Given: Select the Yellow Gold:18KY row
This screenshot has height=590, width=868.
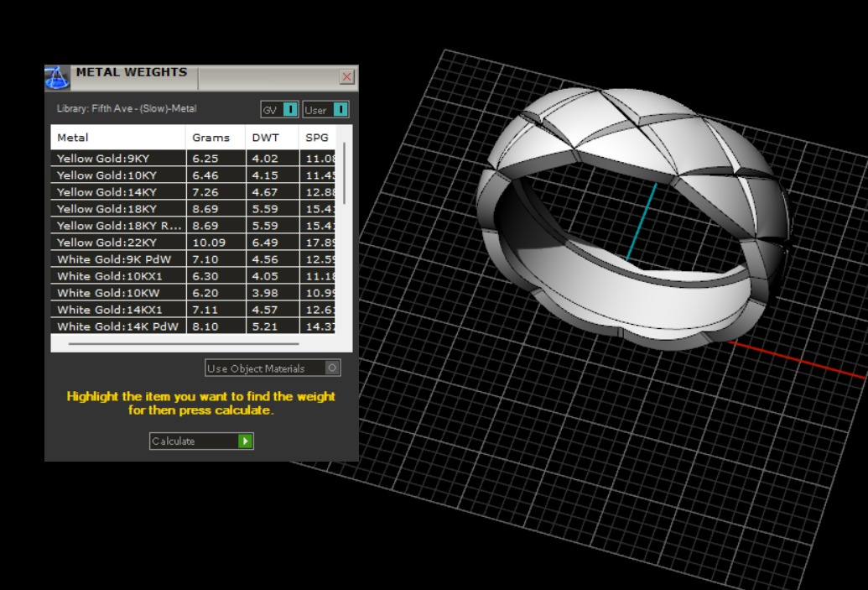Looking at the screenshot, I should point(193,209).
